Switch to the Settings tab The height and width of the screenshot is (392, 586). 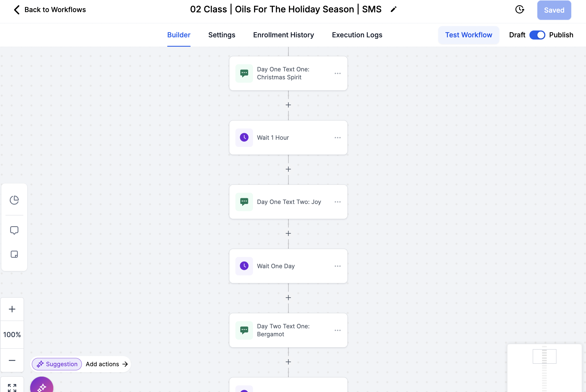[222, 35]
